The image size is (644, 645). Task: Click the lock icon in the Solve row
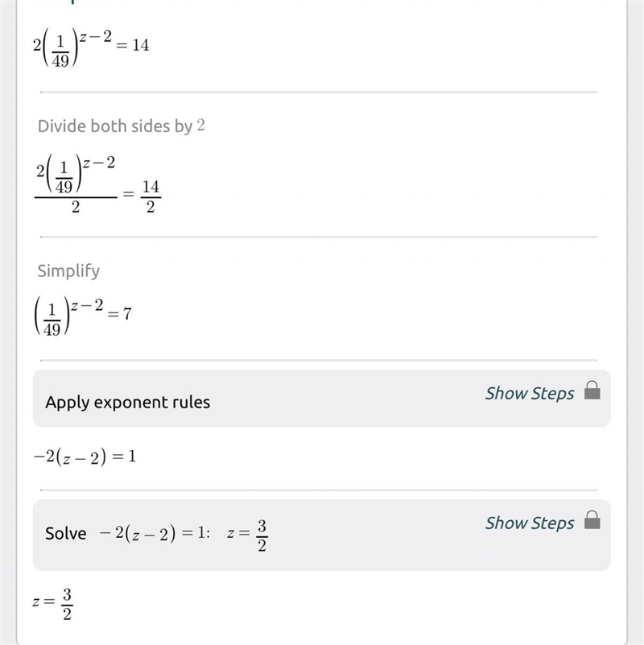[592, 520]
